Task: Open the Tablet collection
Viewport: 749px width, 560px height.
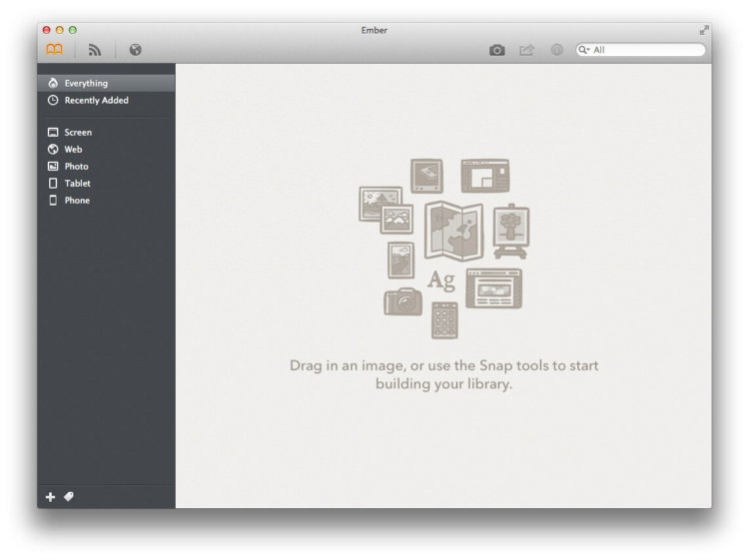Action: pos(107,184)
